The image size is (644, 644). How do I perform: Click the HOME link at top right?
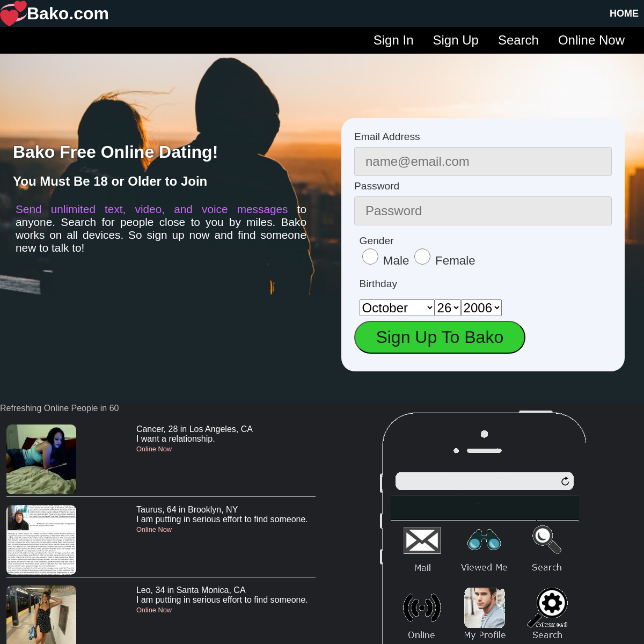[624, 13]
